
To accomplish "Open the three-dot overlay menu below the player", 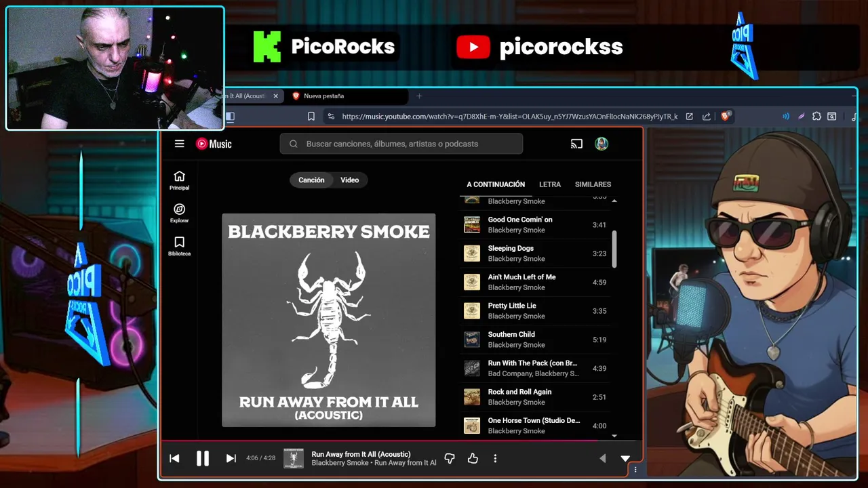I will click(x=635, y=469).
